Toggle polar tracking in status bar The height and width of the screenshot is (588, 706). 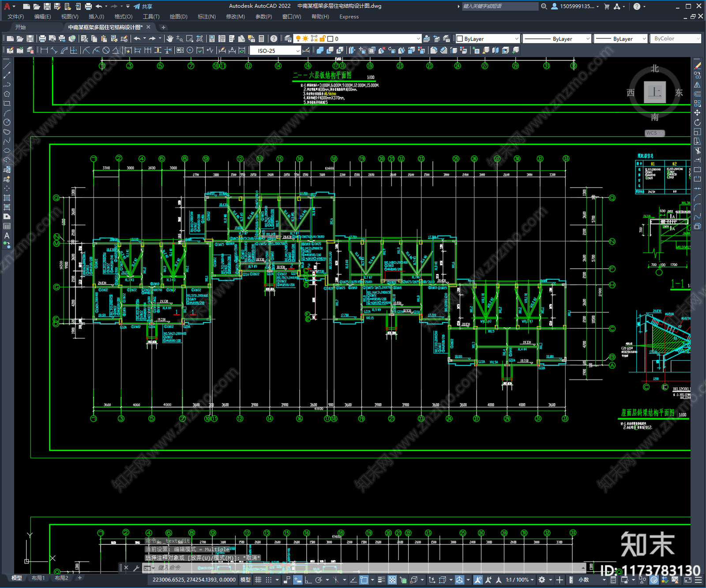tap(319, 580)
